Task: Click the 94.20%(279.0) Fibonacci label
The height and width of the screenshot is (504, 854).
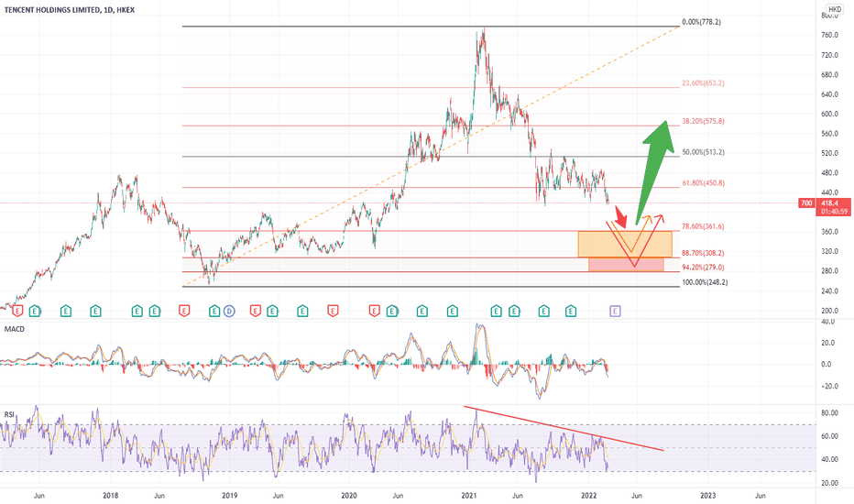Action: click(x=703, y=268)
